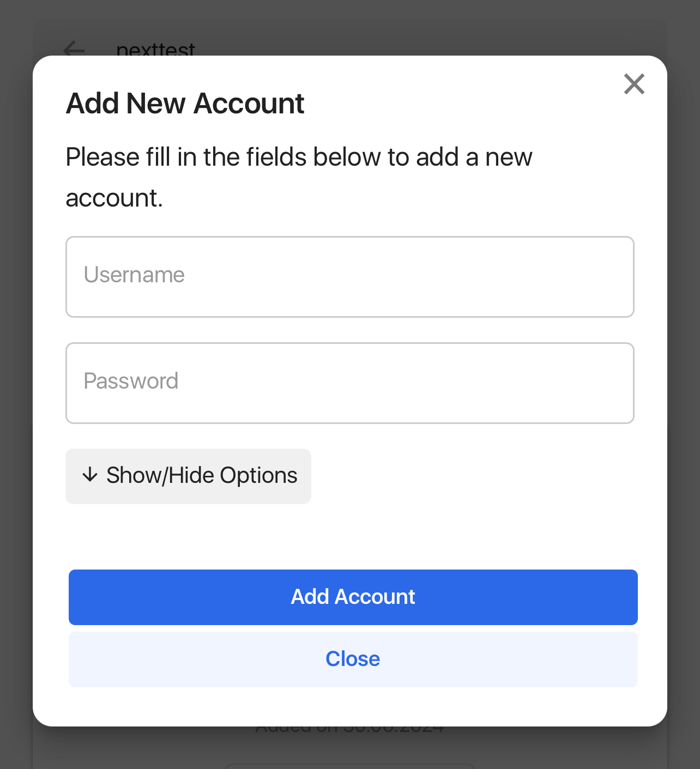Expand the Show/Hide Options section
700x769 pixels.
[x=188, y=476]
